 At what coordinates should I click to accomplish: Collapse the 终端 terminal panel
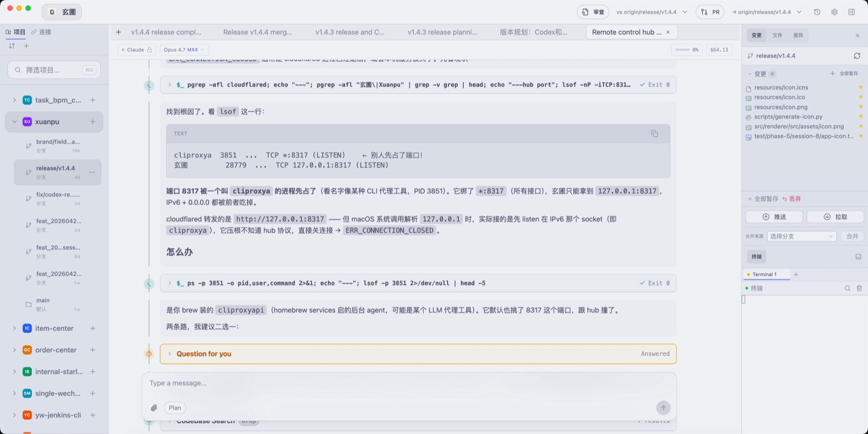859,256
